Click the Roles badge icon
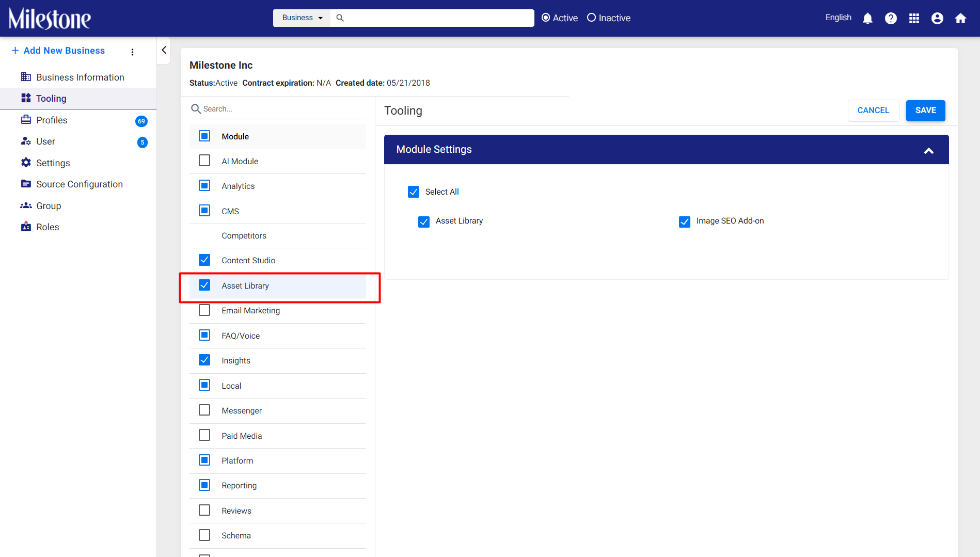This screenshot has height=557, width=980. (26, 227)
